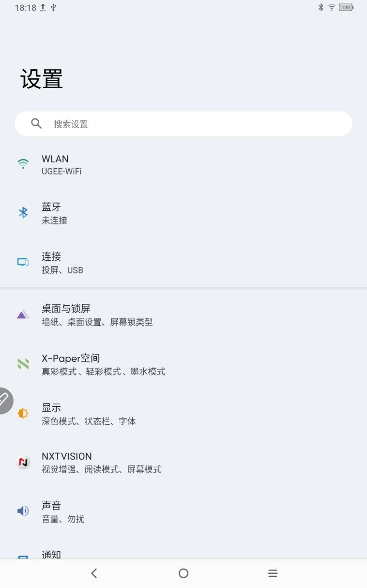
Task: Tap the magnifier icon in search bar
Action: [x=36, y=124]
